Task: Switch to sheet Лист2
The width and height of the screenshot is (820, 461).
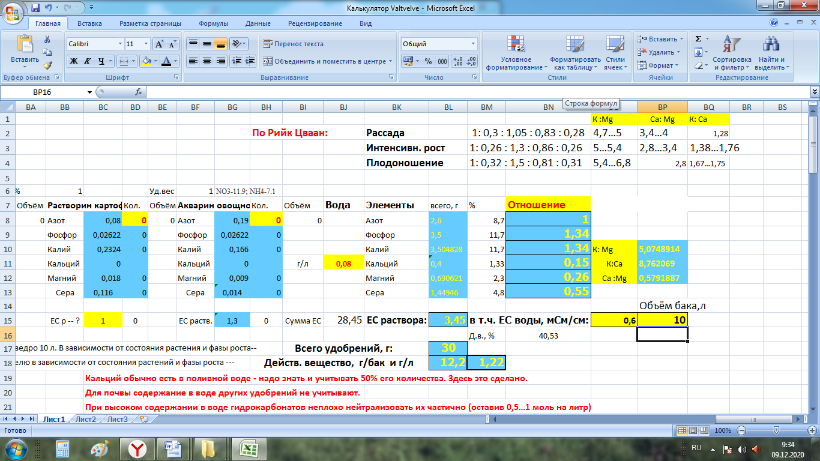Action: [86, 419]
